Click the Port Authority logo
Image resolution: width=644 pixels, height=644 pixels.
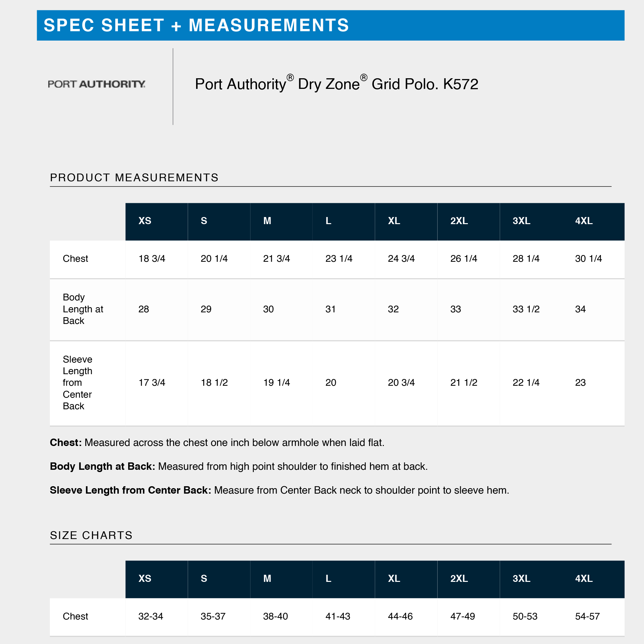click(x=96, y=84)
